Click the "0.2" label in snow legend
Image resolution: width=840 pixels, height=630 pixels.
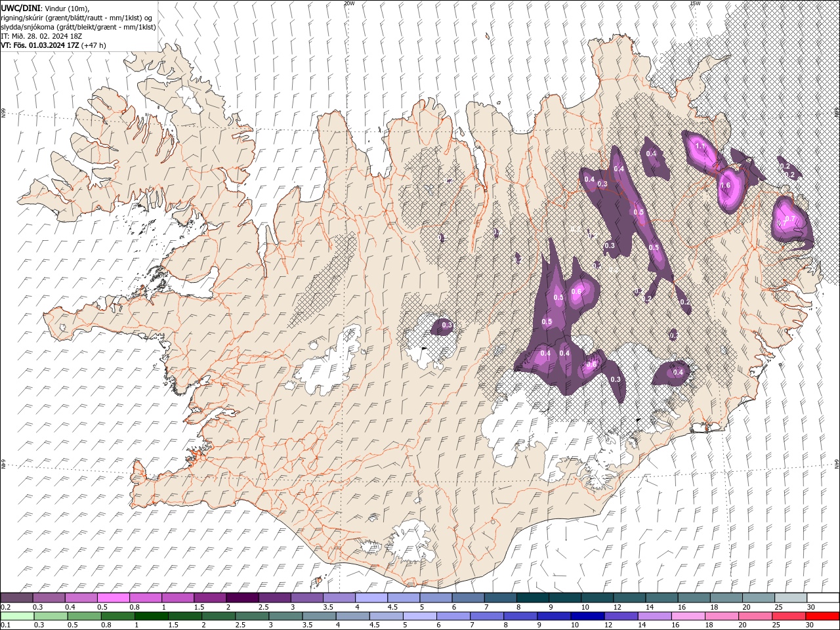(5, 607)
